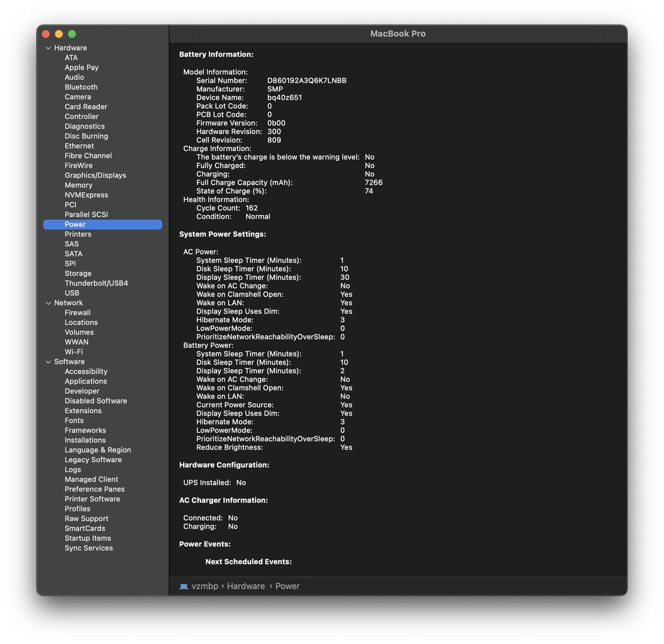Select Frameworks in the sidebar
Screen dimensions: 664x644
(x=85, y=431)
